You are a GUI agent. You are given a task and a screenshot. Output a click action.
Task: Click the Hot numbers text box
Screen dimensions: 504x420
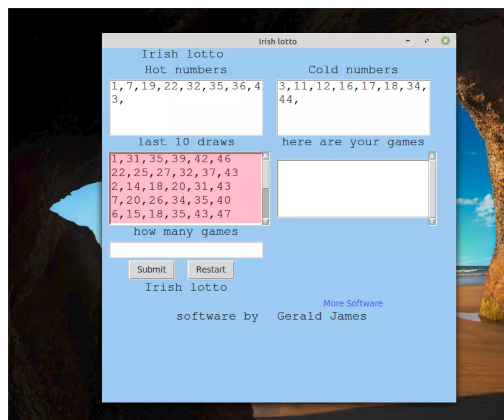click(x=186, y=108)
